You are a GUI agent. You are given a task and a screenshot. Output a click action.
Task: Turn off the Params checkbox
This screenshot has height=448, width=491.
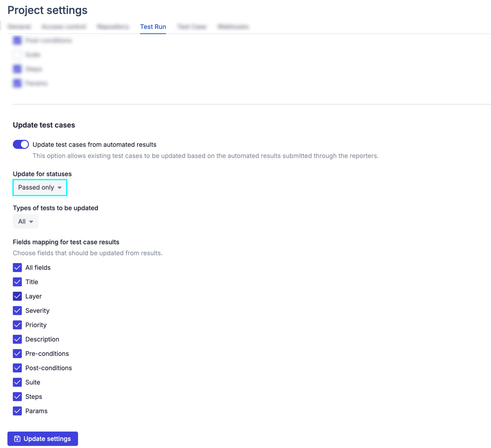(x=17, y=411)
